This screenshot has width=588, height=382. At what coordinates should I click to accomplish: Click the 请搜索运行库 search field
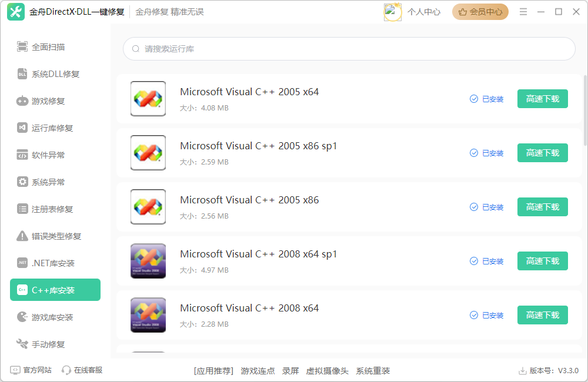[349, 49]
